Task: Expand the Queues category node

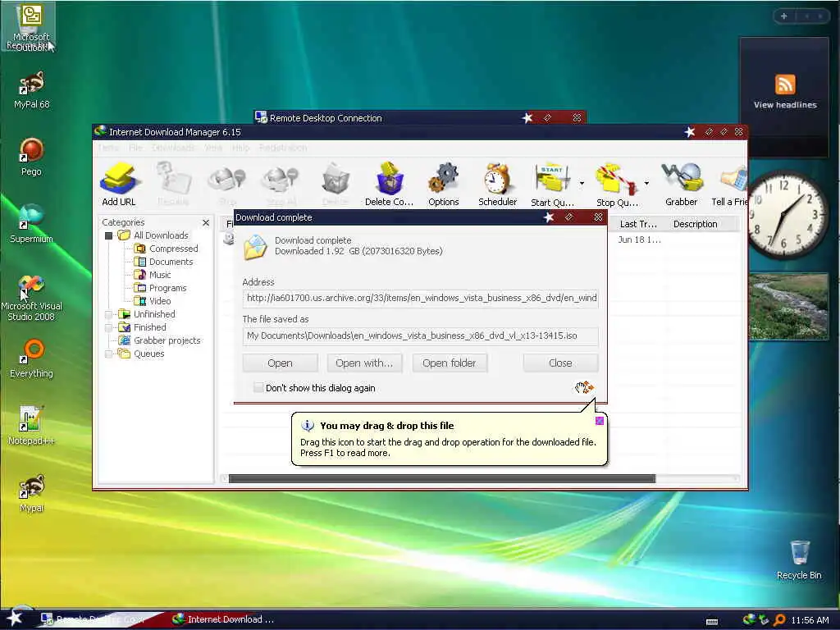Action: (109, 354)
